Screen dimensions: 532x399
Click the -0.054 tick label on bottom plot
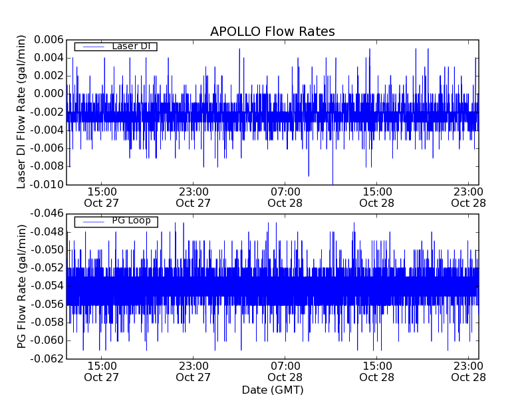(x=47, y=287)
